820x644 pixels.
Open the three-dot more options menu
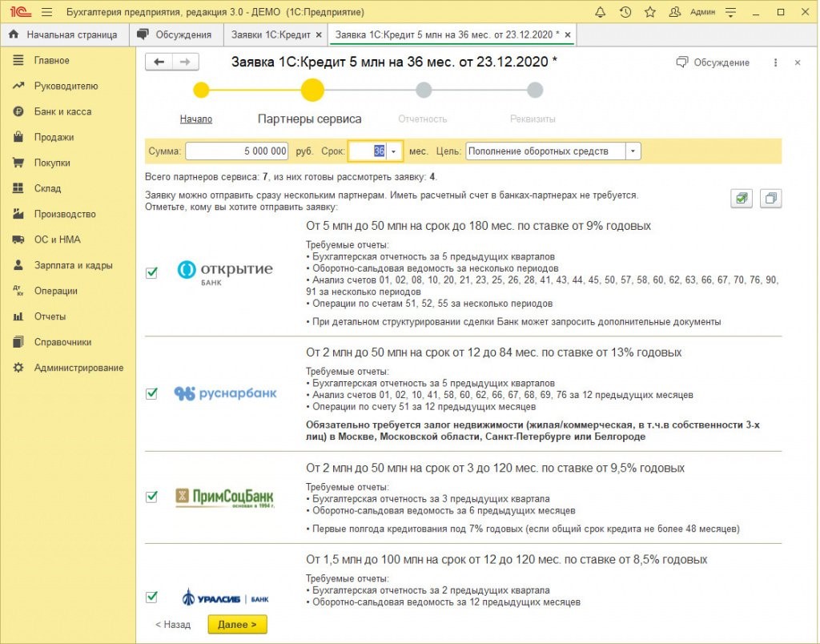pos(775,62)
